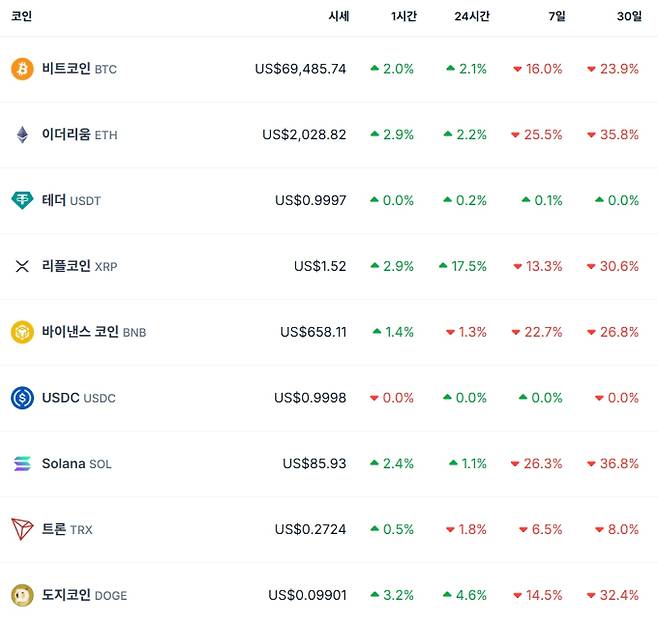Open the 이더리움 ETH coin link

[x=79, y=135]
